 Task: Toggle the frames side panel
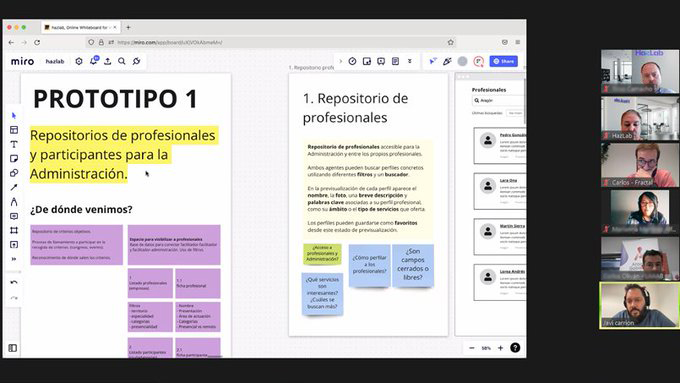tap(13, 348)
